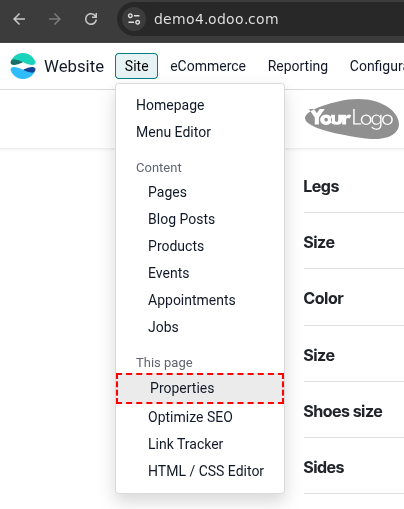404x509 pixels.
Task: Collapse the Site dropdown menu
Action: click(136, 66)
